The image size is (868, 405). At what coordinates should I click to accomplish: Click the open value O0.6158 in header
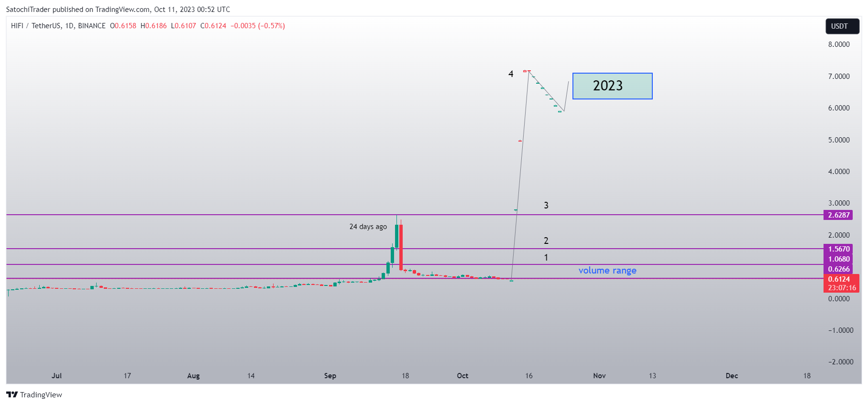pos(123,26)
